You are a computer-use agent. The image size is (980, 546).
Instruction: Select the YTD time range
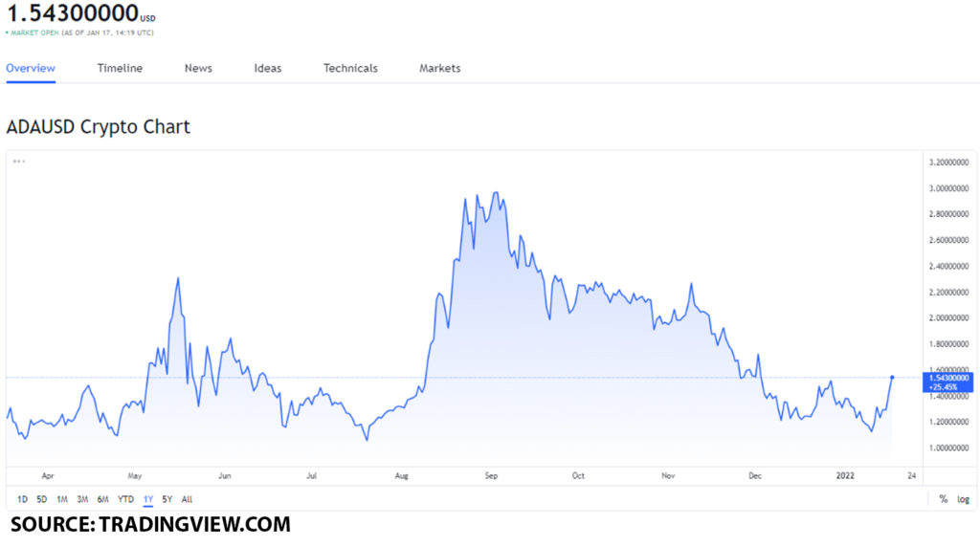(125, 499)
